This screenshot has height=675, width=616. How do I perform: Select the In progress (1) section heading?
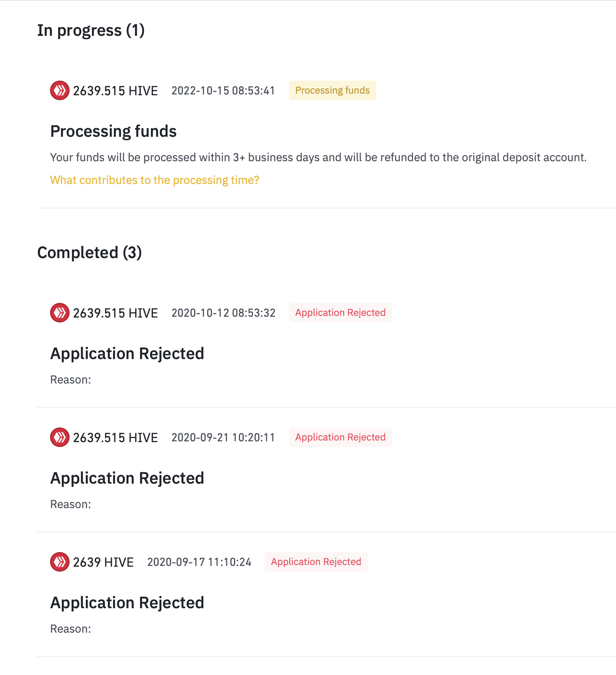[x=91, y=31]
